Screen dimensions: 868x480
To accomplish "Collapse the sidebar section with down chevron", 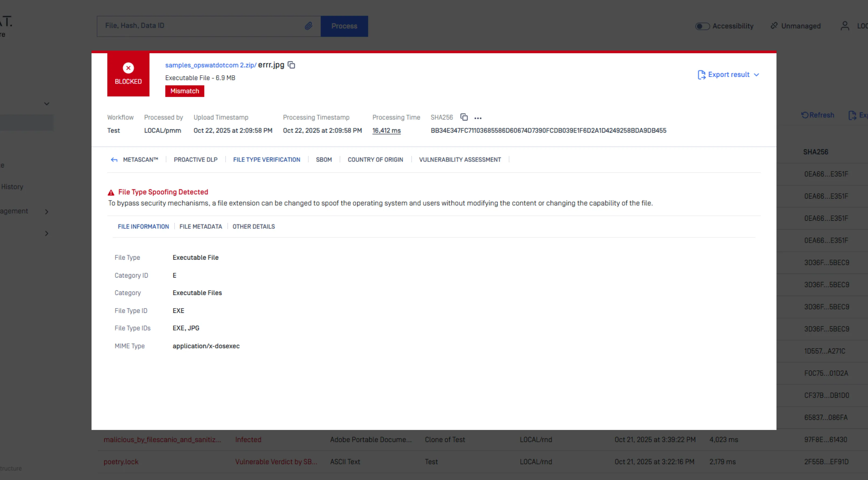I will [47, 104].
